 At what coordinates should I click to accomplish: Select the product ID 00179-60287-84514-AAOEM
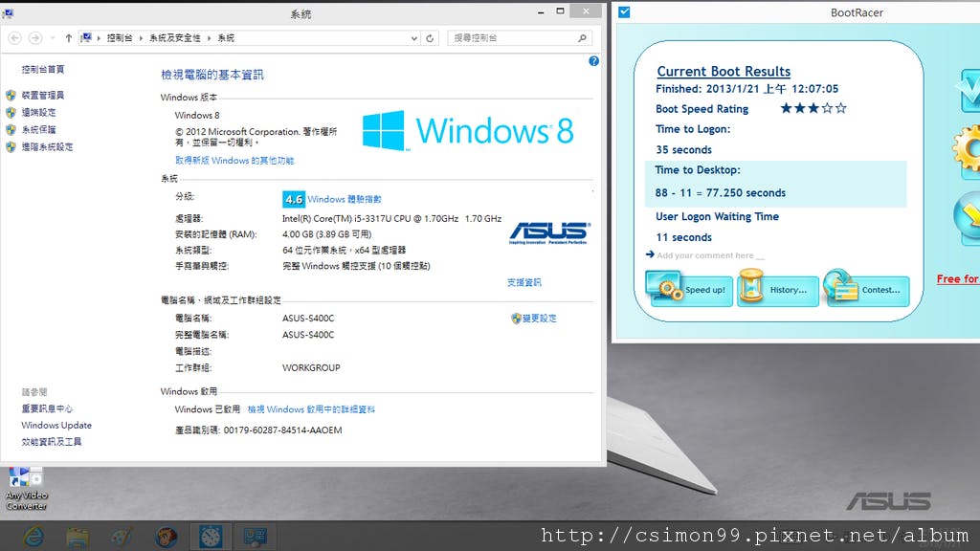click(x=282, y=430)
